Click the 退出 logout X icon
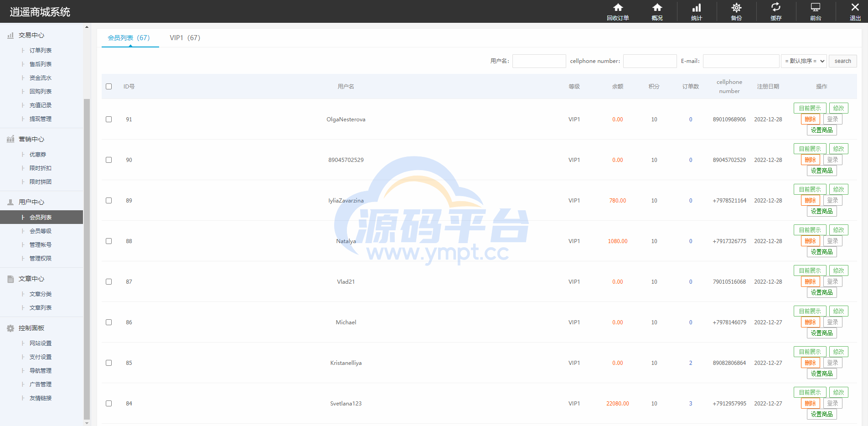The image size is (868, 426). tap(855, 7)
